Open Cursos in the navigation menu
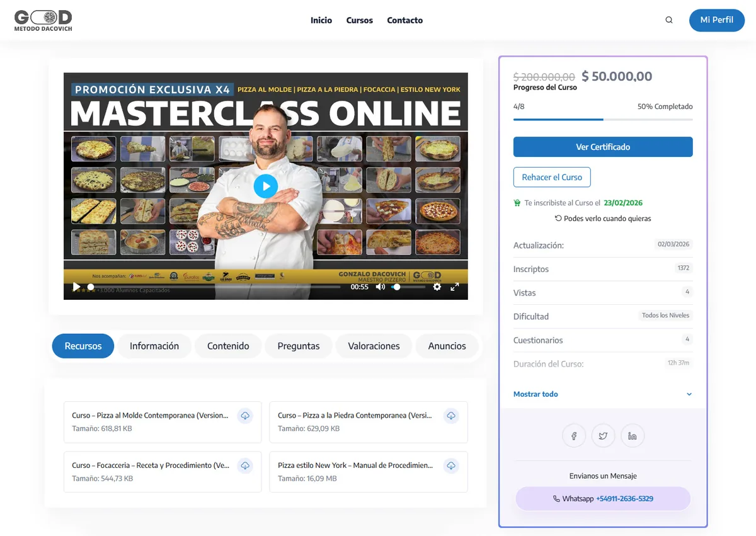Image resolution: width=756 pixels, height=536 pixels. pos(360,20)
